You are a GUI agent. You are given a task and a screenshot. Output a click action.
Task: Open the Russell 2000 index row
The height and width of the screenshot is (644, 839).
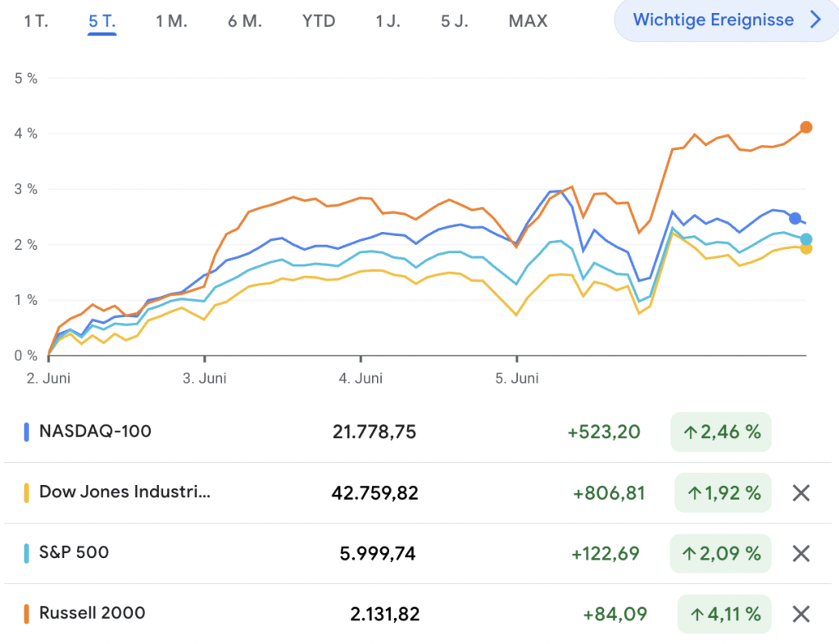[92, 613]
